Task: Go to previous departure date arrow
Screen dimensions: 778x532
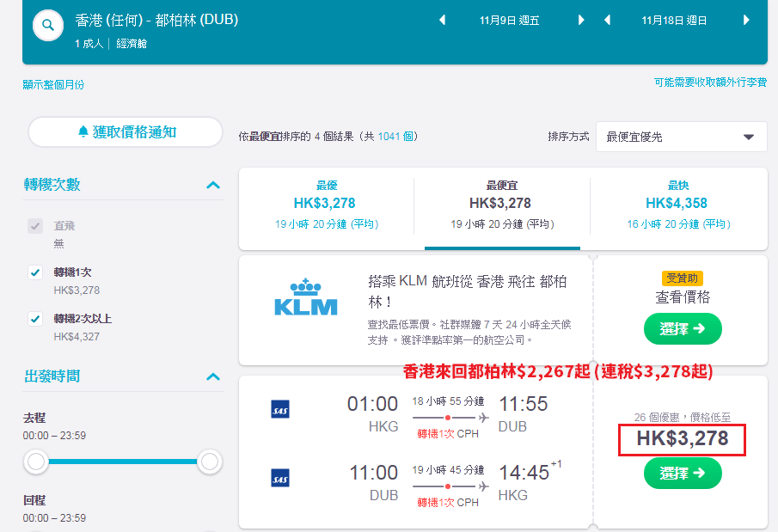Action: [x=443, y=21]
